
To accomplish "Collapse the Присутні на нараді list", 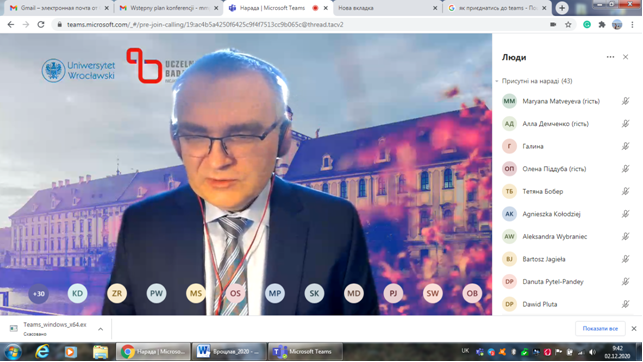I will click(x=497, y=81).
